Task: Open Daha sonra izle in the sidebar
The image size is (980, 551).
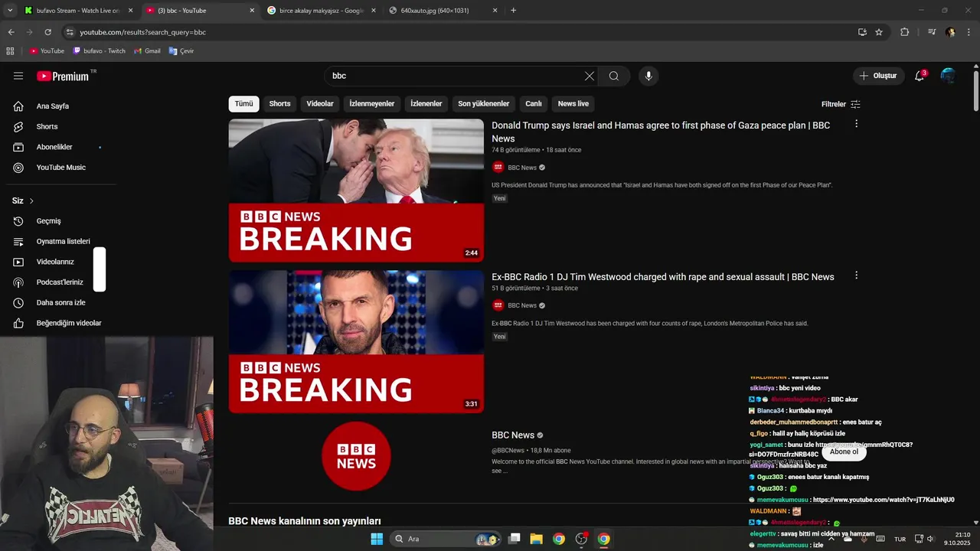Action: 60,302
